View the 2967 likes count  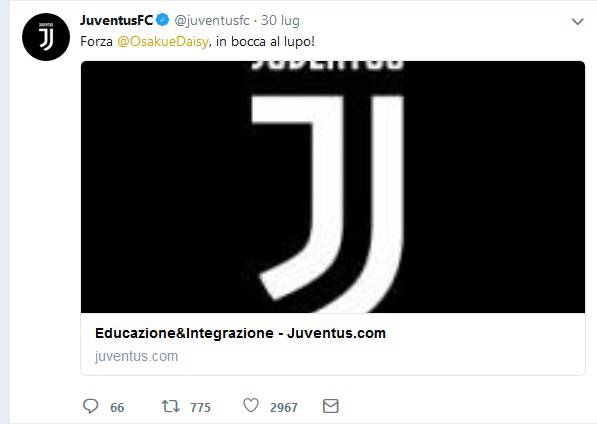(x=284, y=408)
